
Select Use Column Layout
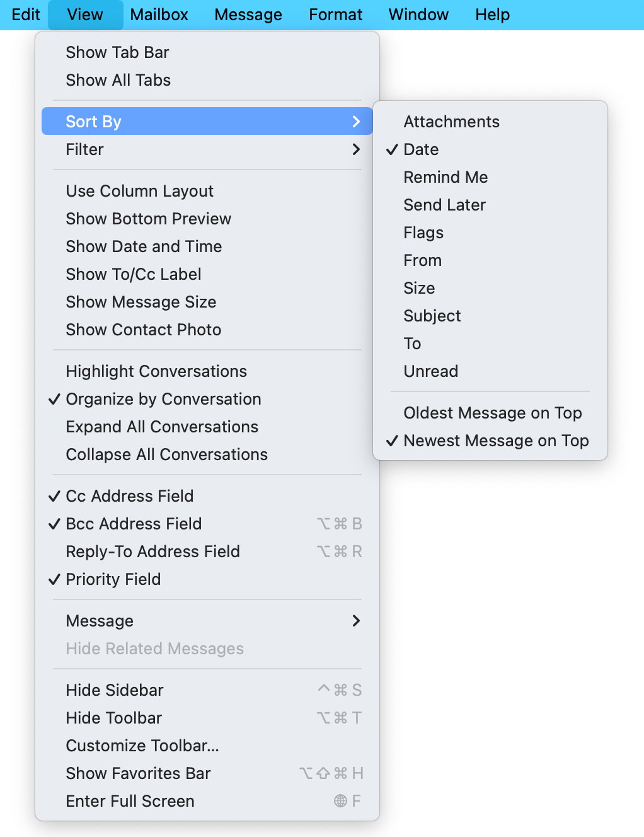click(139, 191)
